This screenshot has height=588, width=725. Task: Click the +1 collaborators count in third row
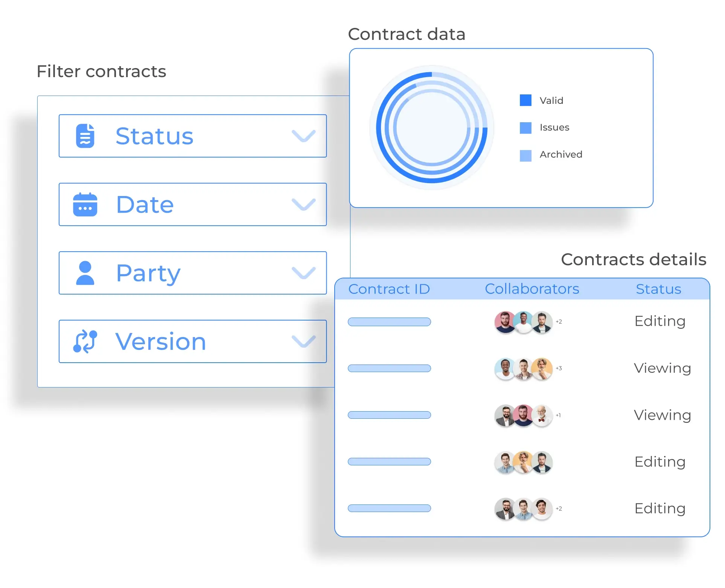click(x=558, y=415)
